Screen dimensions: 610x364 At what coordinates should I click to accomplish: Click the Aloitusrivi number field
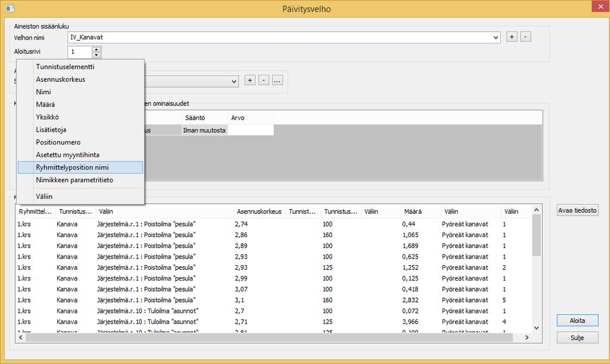[80, 52]
